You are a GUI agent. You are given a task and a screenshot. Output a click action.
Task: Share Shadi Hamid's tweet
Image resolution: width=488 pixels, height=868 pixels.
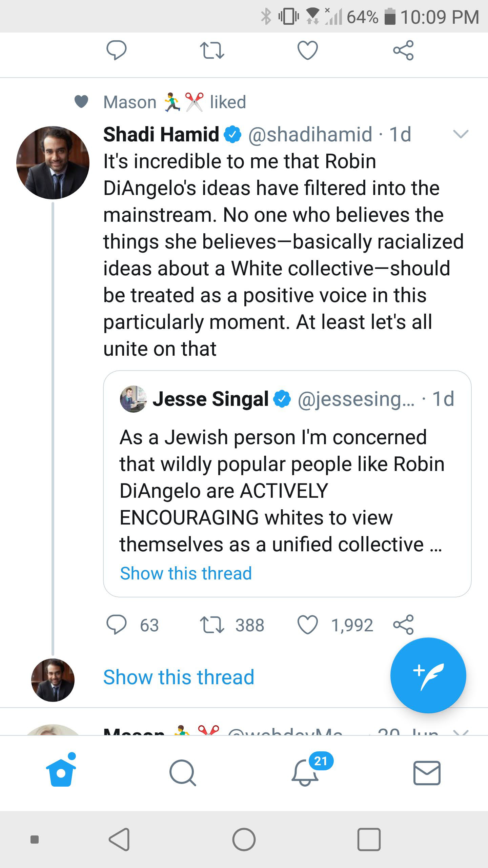[x=403, y=625]
